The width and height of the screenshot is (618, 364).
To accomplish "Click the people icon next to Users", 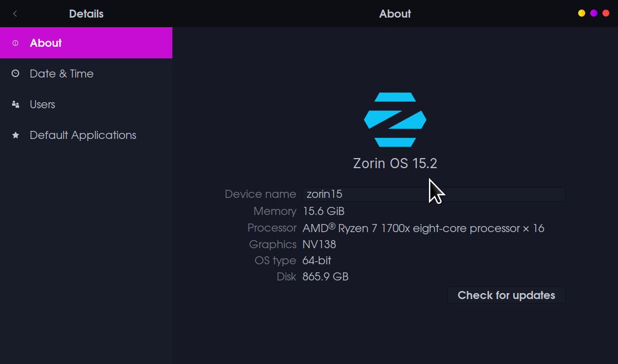I will click(15, 105).
